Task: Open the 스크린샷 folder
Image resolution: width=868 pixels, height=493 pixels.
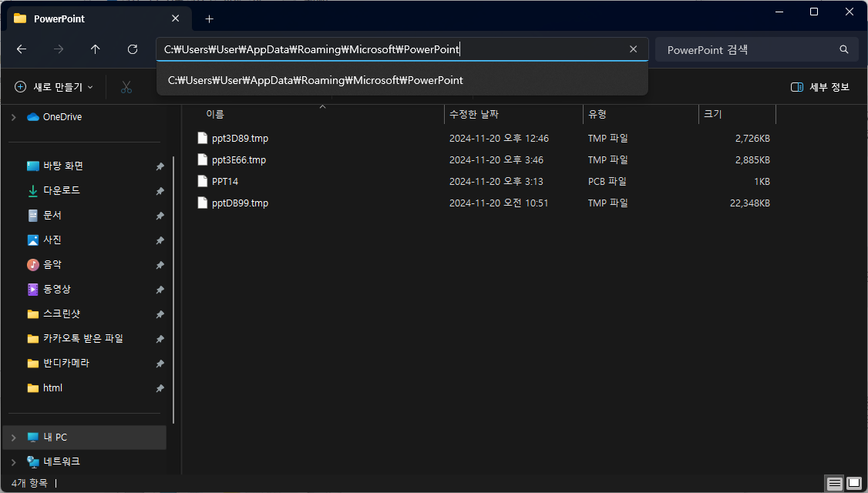Action: pos(62,314)
